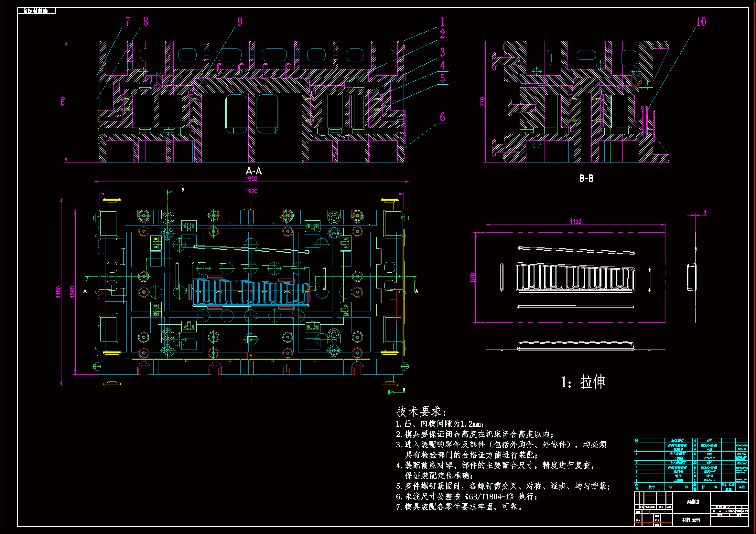This screenshot has height=534, width=756.
Task: Select part callout number 6
Action: tap(443, 117)
